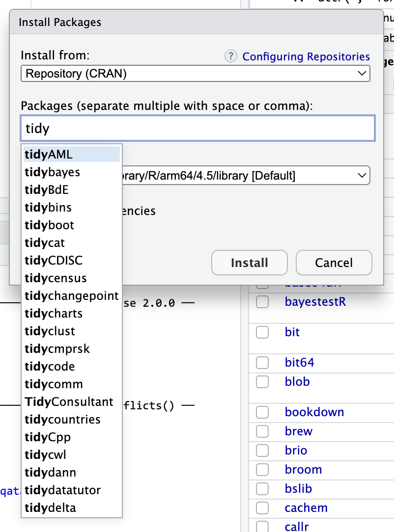The width and height of the screenshot is (394, 532).
Task: Open Configuring Repositories help link
Action: point(306,56)
